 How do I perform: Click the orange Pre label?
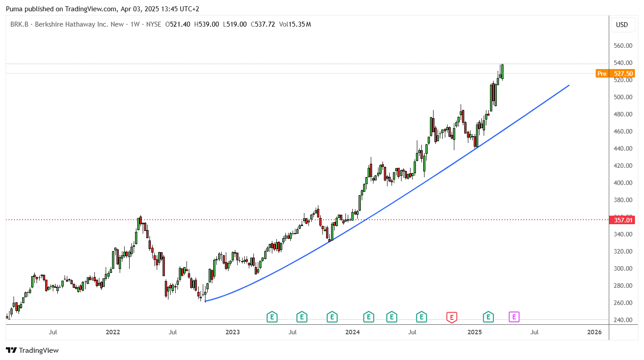pyautogui.click(x=602, y=74)
